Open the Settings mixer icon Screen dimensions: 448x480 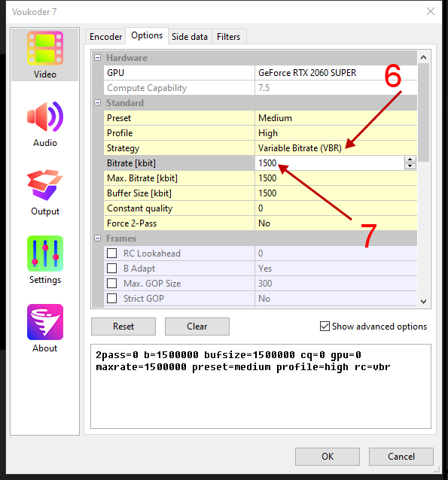[x=45, y=254]
